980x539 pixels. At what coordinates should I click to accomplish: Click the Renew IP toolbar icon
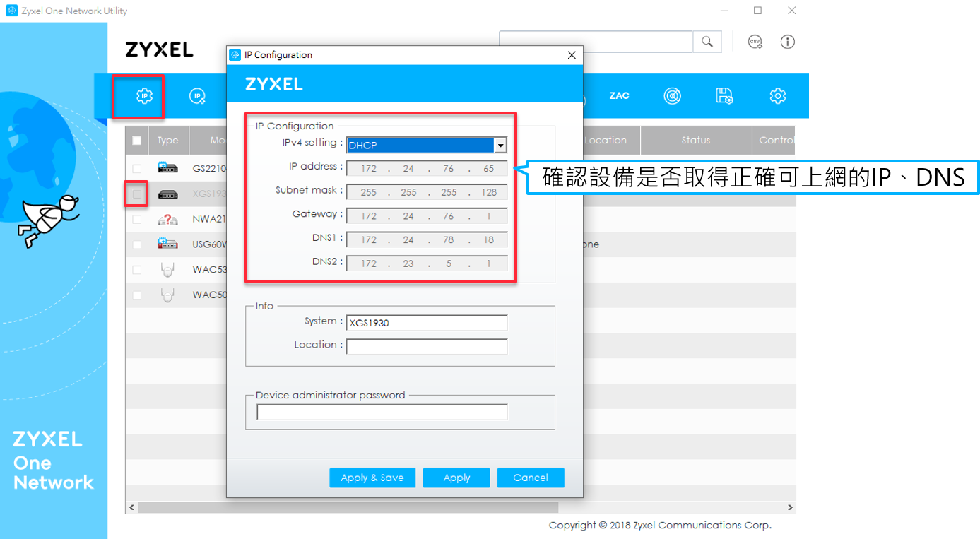pos(198,96)
